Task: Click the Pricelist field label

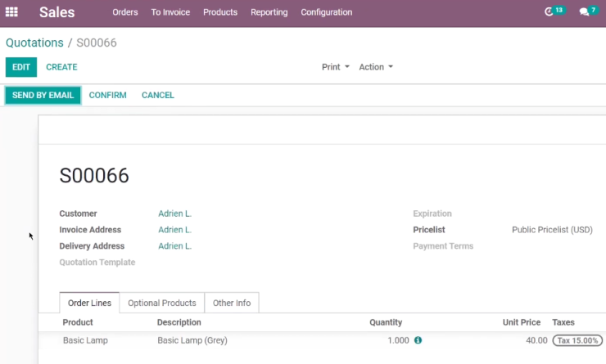Action: 429,230
